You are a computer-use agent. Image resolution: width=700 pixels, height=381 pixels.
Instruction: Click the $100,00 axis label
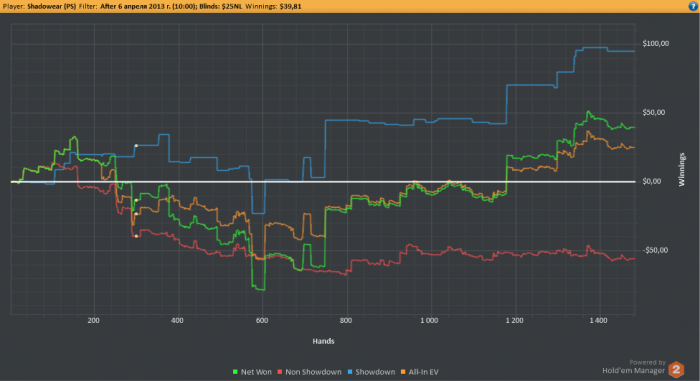(x=656, y=43)
